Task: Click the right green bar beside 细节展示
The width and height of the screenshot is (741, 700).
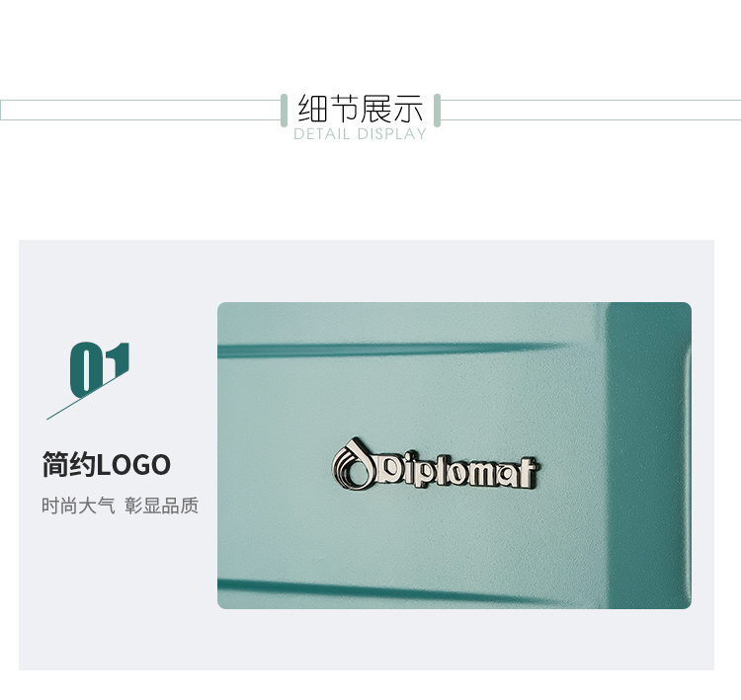Action: point(437,111)
